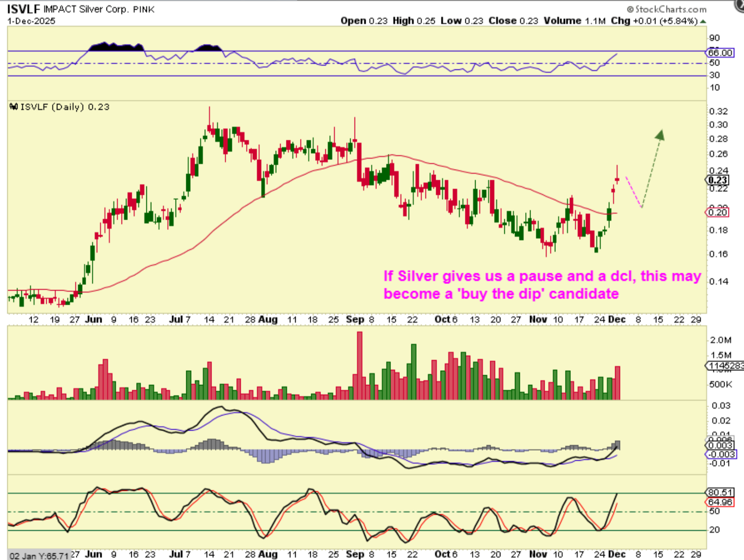The height and width of the screenshot is (560, 744).
Task: Click the boxed 0.23 current price tag
Action: 718,180
